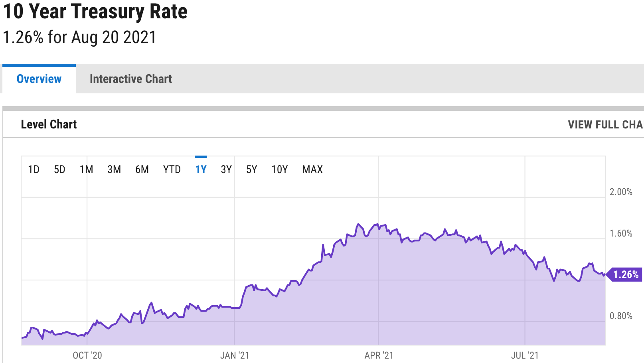Select the currently active 1Y range
644x363 pixels.
(201, 169)
